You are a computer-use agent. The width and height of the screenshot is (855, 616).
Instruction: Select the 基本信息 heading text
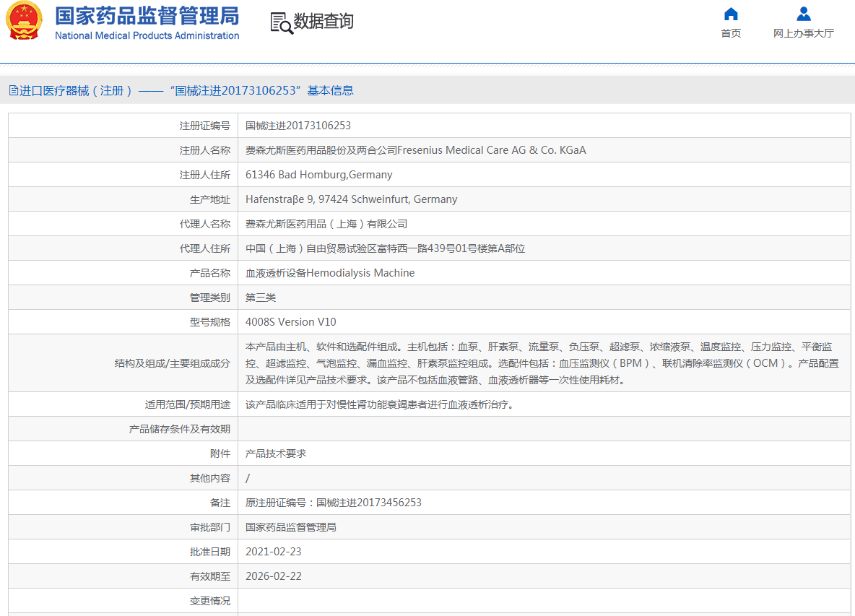pyautogui.click(x=331, y=90)
